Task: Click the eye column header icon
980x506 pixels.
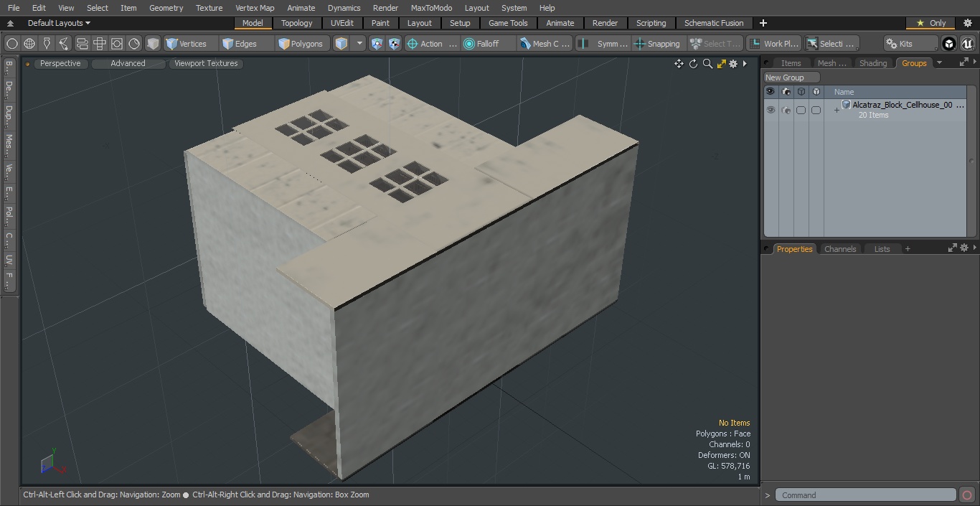Action: coord(771,92)
